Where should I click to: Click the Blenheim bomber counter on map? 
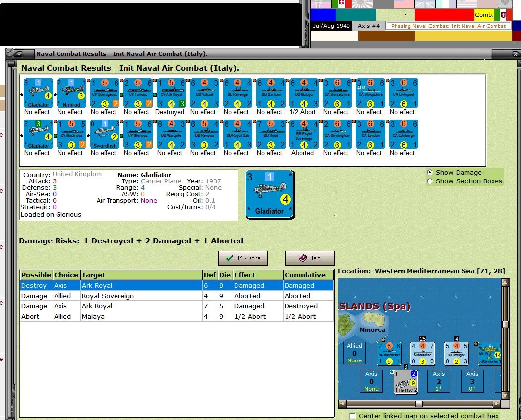point(489,353)
